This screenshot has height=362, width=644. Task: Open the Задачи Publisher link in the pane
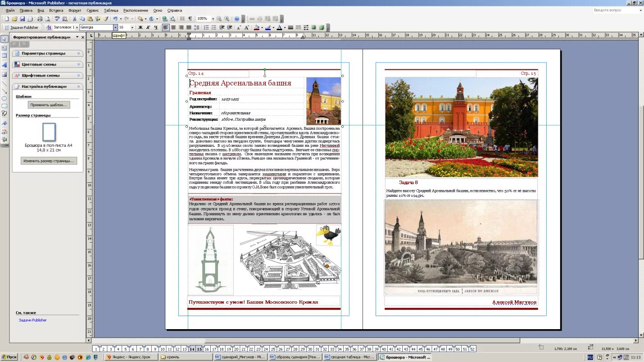point(32,320)
